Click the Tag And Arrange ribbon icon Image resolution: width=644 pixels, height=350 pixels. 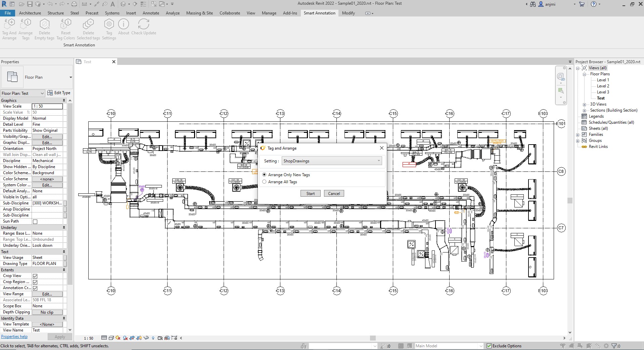9,24
